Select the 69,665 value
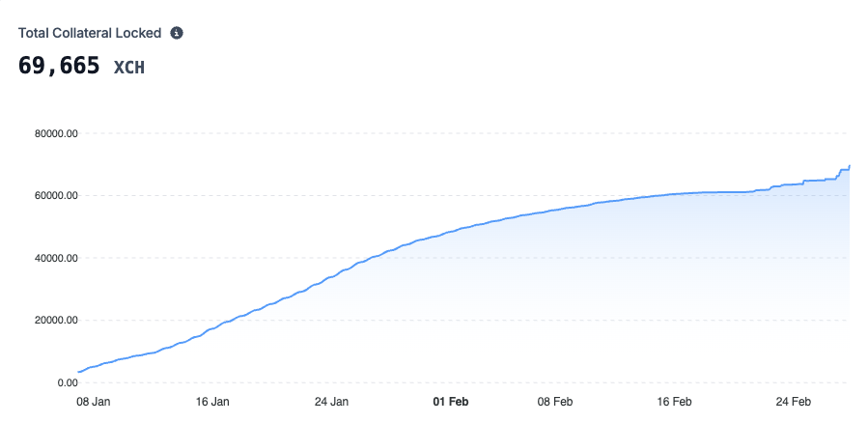Viewport: 868px width, 423px height. 59,66
